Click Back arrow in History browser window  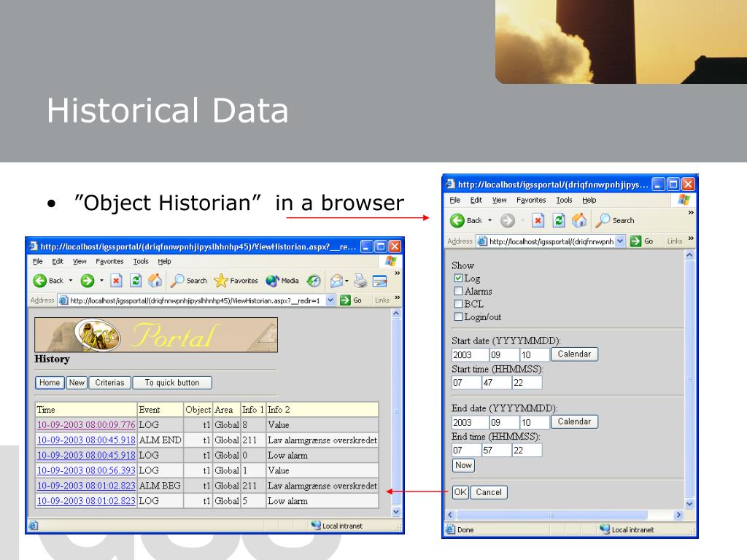pyautogui.click(x=40, y=281)
